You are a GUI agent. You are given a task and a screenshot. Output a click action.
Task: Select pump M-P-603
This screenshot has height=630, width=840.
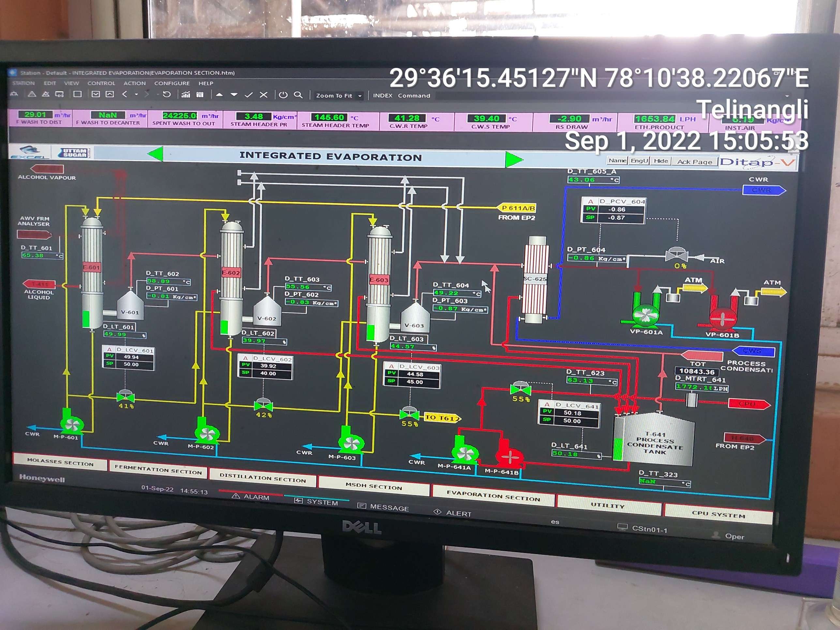351,441
